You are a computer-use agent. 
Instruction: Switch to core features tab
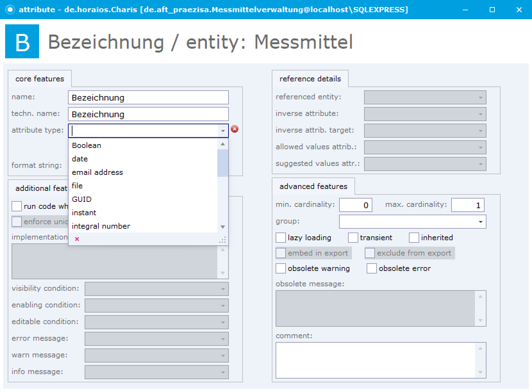pos(40,79)
